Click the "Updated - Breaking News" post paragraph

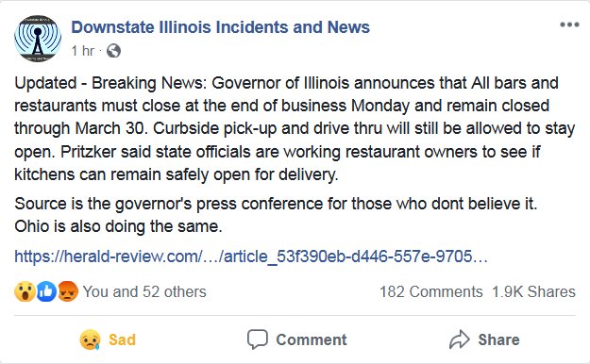coord(295,129)
